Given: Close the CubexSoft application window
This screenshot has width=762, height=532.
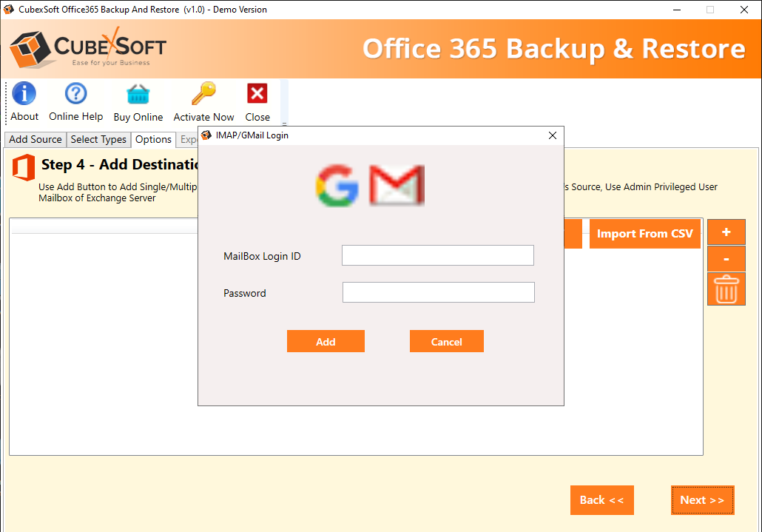Looking at the screenshot, I should (744, 10).
